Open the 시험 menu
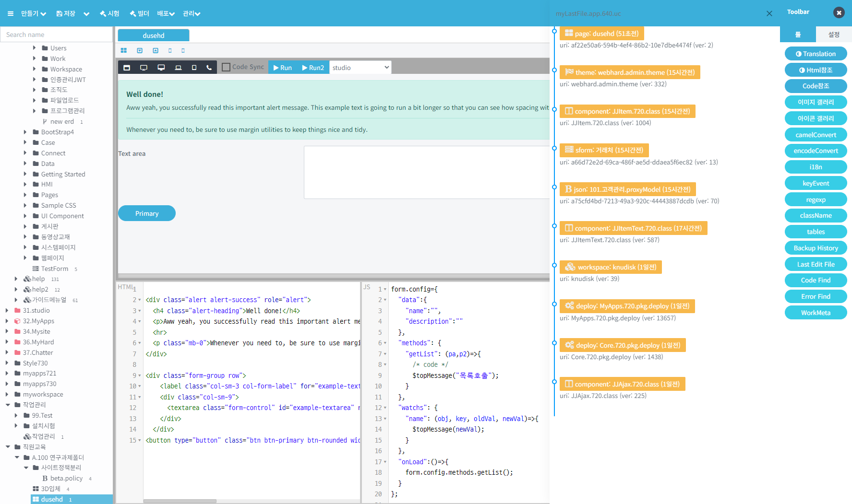Image resolution: width=852 pixels, height=504 pixels. click(109, 13)
